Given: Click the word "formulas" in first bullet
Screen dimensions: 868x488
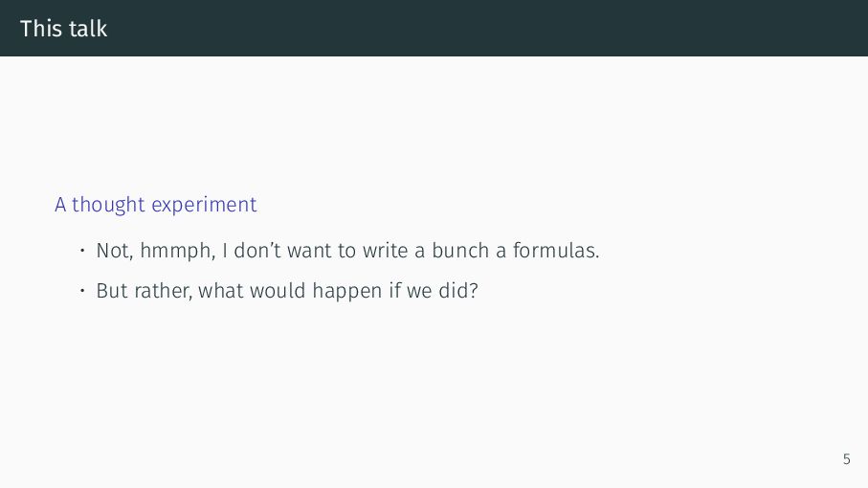Looking at the screenshot, I should (x=553, y=250).
